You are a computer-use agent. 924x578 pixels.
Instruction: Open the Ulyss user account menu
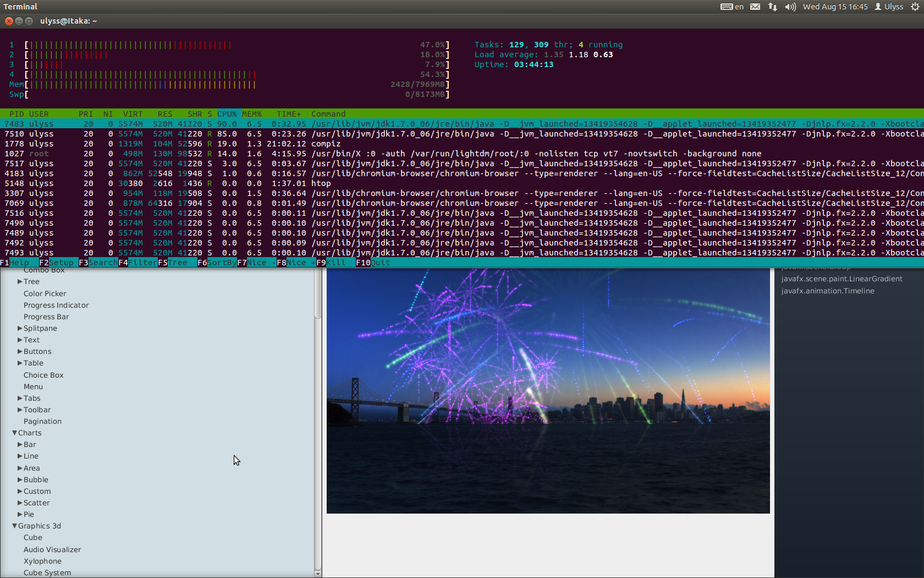(x=889, y=7)
